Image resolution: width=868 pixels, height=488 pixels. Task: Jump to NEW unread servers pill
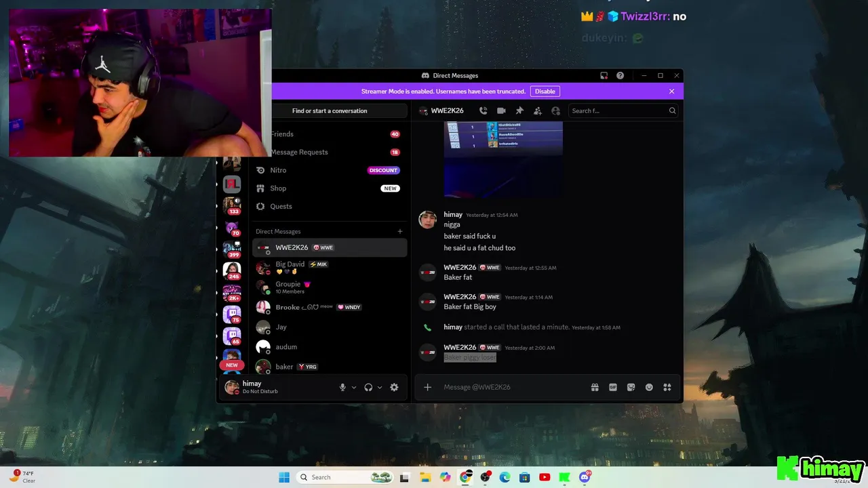click(232, 365)
